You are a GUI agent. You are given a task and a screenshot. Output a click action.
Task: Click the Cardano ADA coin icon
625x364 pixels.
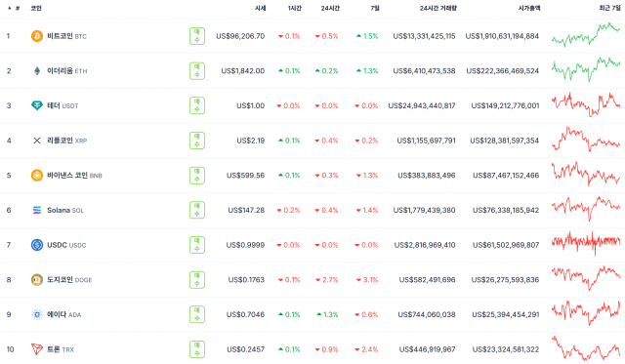[x=37, y=314]
